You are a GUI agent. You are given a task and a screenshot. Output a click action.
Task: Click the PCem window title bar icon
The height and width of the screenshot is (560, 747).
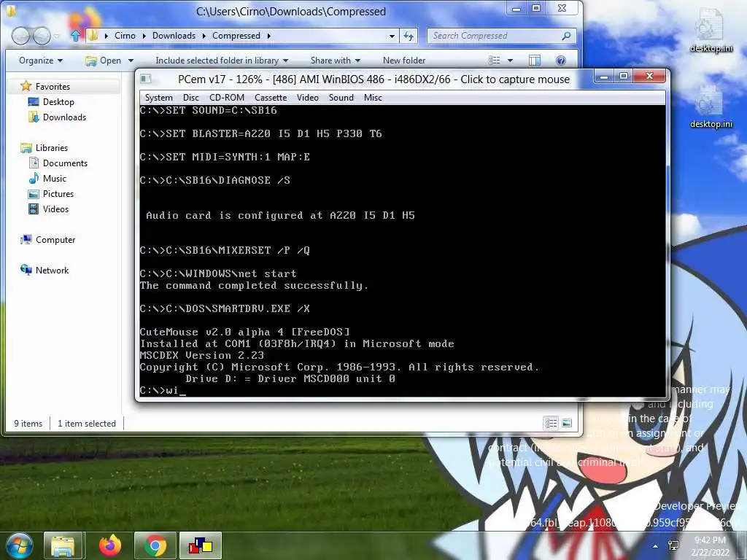click(146, 79)
